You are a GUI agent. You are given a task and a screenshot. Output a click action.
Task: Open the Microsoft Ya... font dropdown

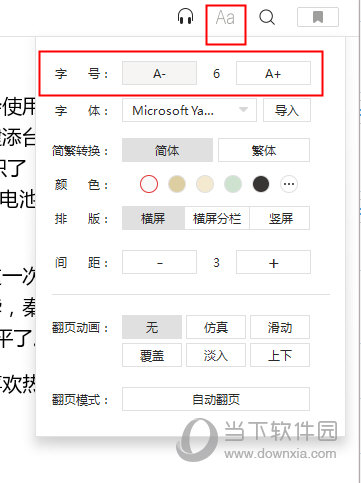click(189, 110)
